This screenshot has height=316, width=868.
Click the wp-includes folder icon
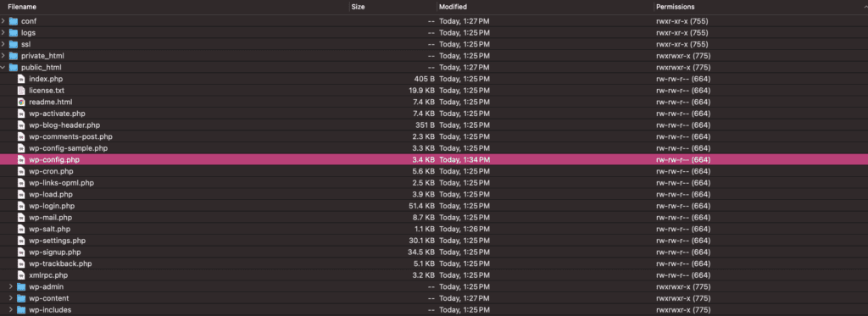point(21,310)
